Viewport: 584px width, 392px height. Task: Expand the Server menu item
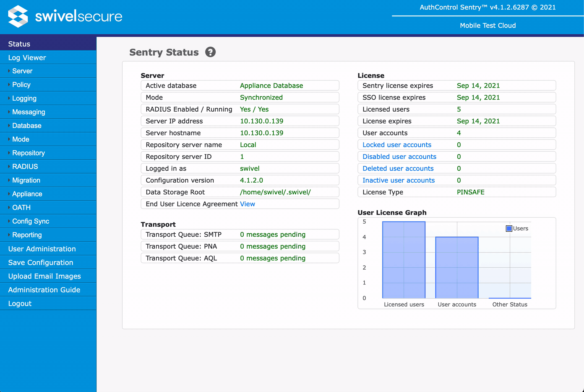point(23,70)
